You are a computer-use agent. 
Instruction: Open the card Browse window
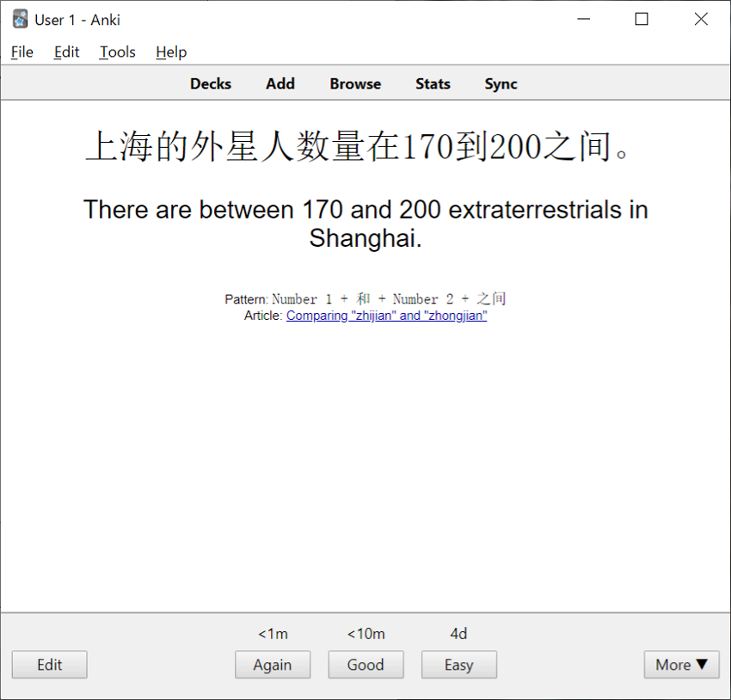click(355, 84)
